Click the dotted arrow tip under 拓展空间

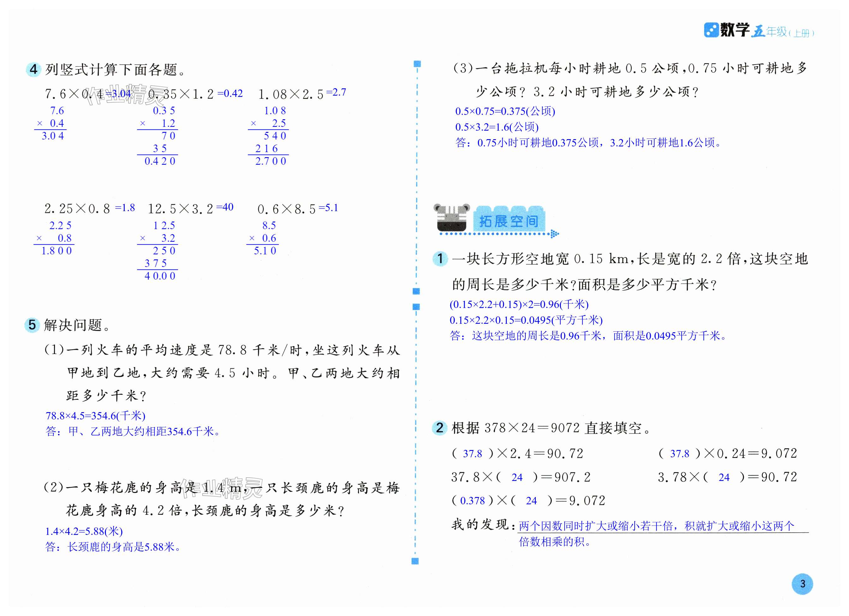555,234
